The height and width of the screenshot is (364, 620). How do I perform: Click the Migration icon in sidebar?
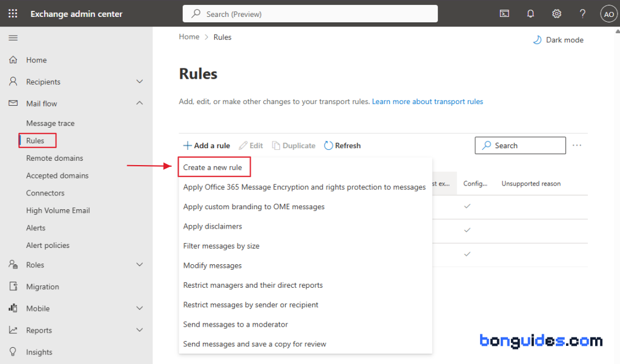click(13, 286)
